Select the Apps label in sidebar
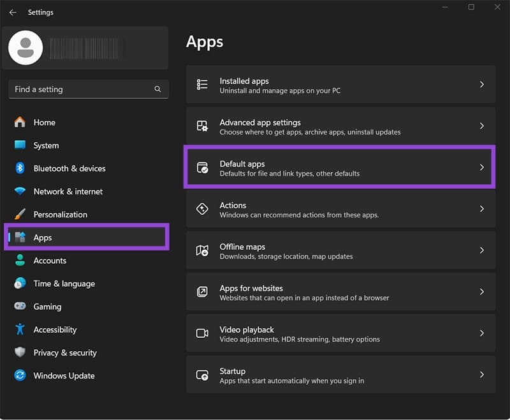The height and width of the screenshot is (420, 510). click(x=43, y=238)
